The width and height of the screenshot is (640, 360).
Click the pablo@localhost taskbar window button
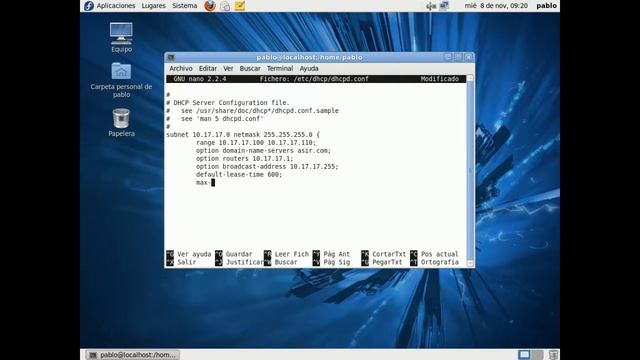coord(133,355)
